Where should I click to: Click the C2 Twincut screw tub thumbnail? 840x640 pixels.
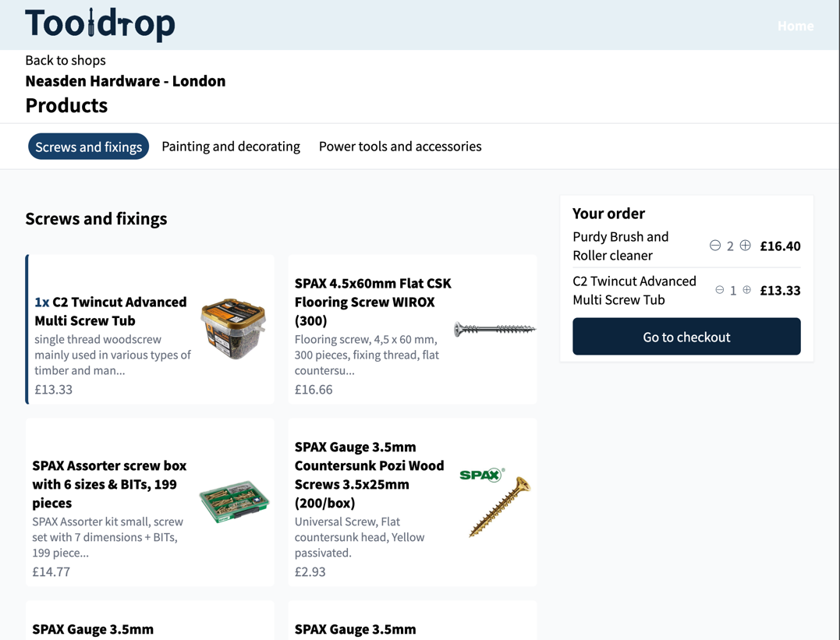point(233,329)
